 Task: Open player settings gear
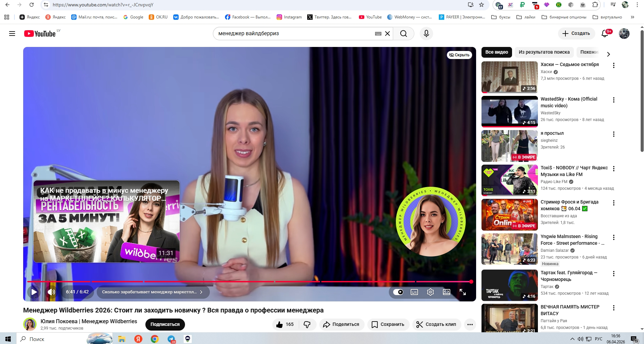(x=430, y=292)
